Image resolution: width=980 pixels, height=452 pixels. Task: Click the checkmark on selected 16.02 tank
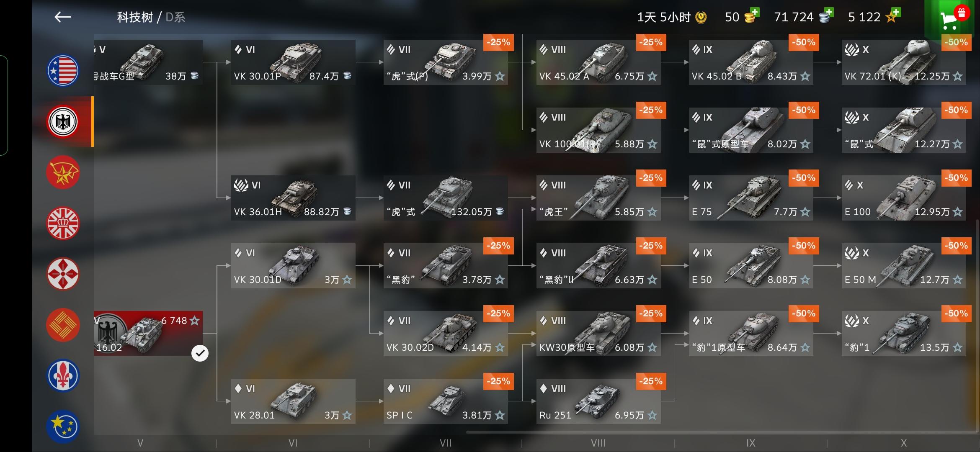pyautogui.click(x=200, y=353)
